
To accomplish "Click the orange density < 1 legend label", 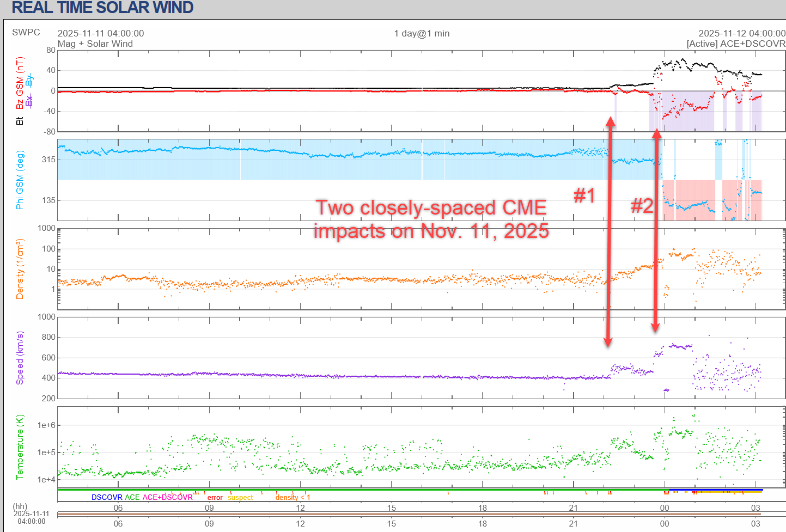I will [x=293, y=498].
